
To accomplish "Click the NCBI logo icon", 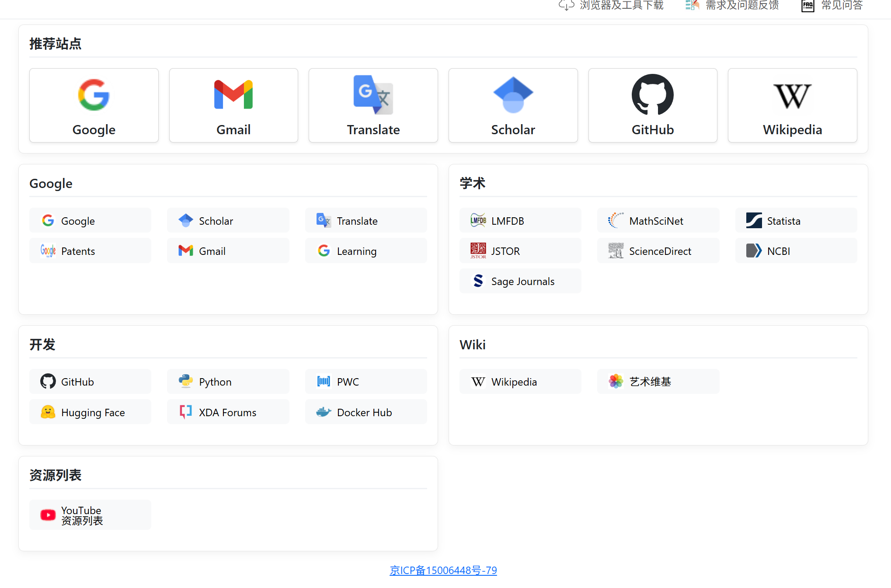I will [x=754, y=251].
